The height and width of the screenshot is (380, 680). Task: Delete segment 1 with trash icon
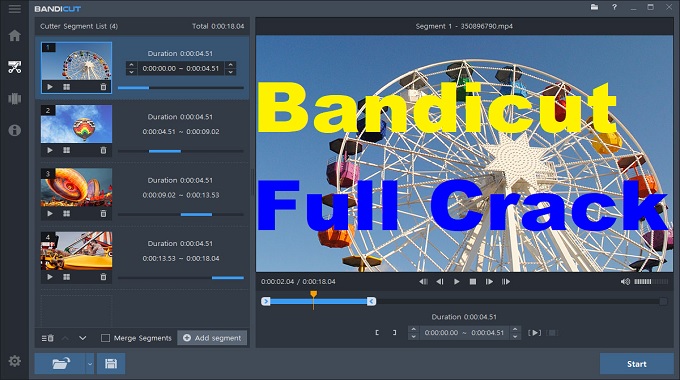click(103, 87)
